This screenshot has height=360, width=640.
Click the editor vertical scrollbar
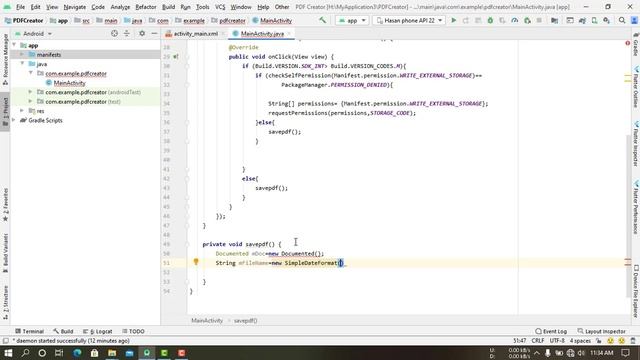coord(628,216)
